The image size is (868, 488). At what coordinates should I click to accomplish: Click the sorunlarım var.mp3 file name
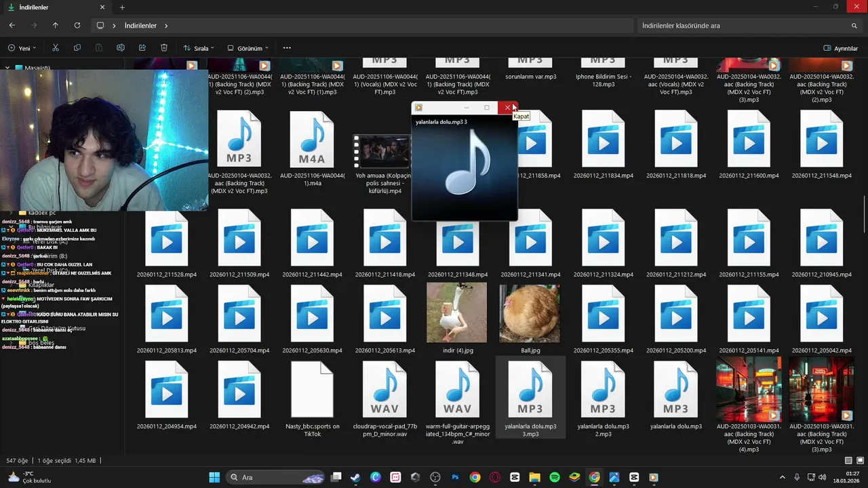[530, 77]
